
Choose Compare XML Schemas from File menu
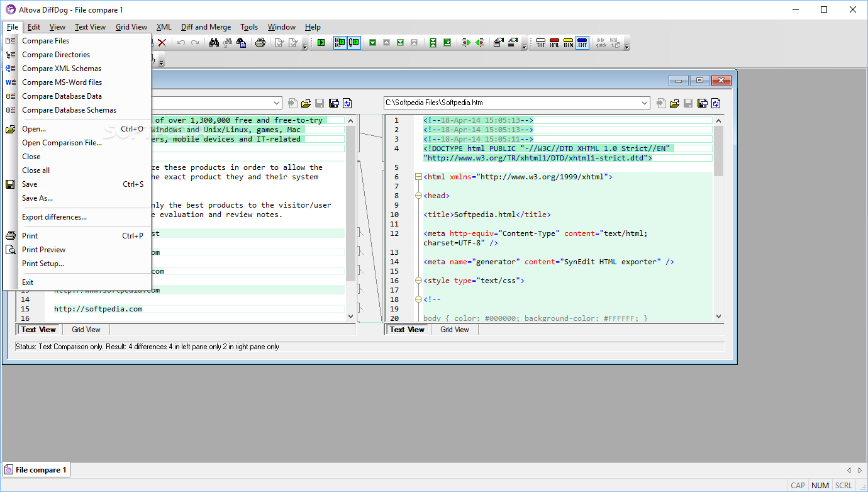point(77,69)
